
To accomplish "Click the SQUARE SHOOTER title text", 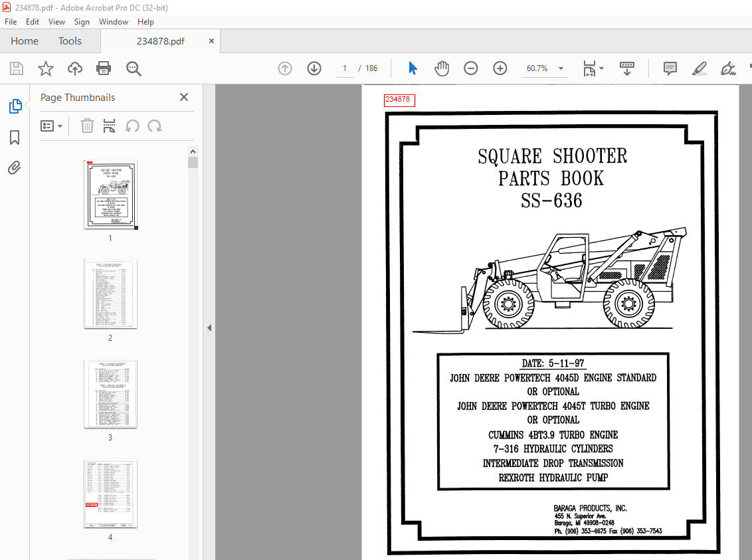I will [x=552, y=156].
